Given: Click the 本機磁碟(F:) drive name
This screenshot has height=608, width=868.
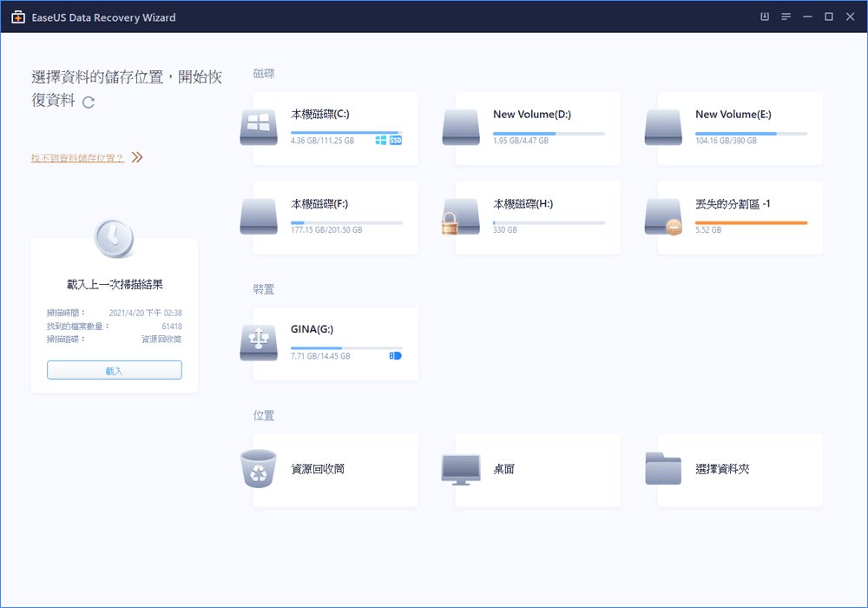Looking at the screenshot, I should pos(319,204).
